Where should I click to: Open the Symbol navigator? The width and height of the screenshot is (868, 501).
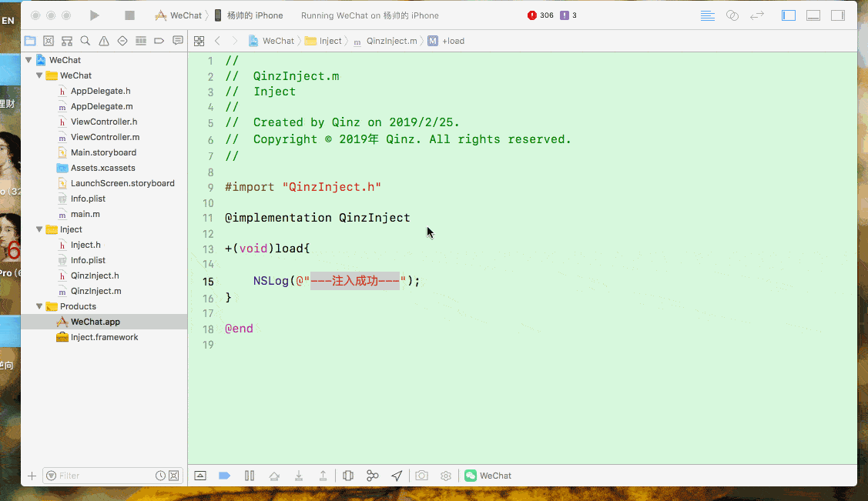point(67,41)
